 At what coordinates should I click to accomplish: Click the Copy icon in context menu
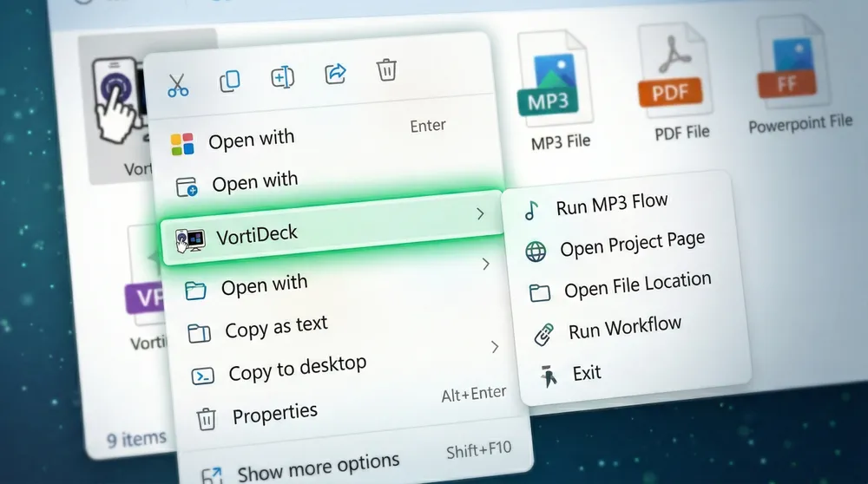pos(230,82)
